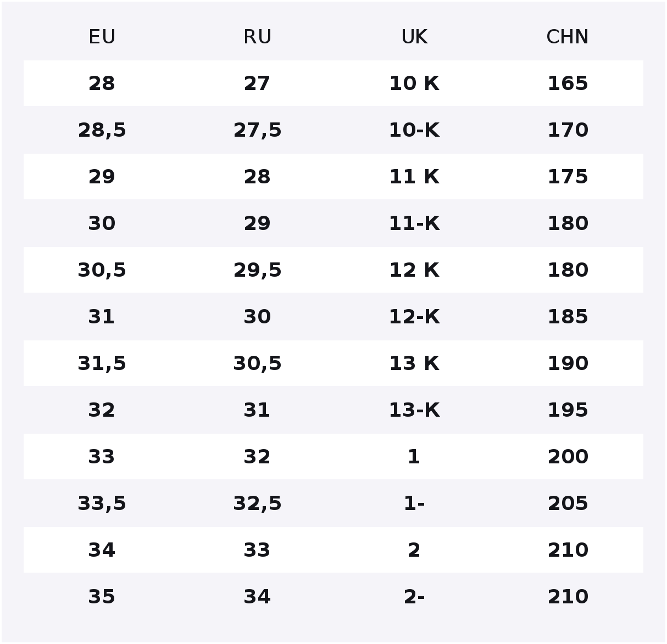Select RU size 27,5 cell
Image resolution: width=667 pixels, height=644 pixels.
tap(257, 130)
